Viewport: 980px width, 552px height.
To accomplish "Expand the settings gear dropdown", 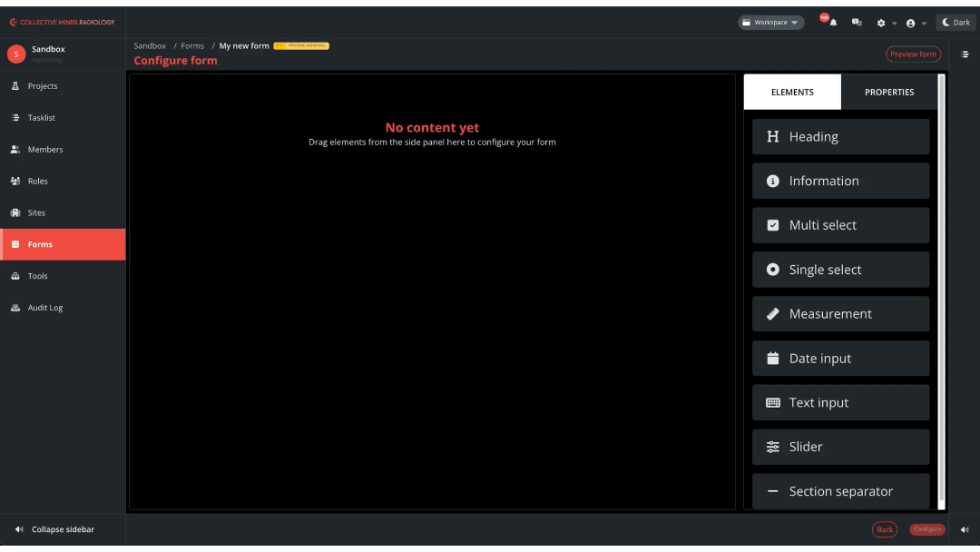I will click(x=885, y=23).
